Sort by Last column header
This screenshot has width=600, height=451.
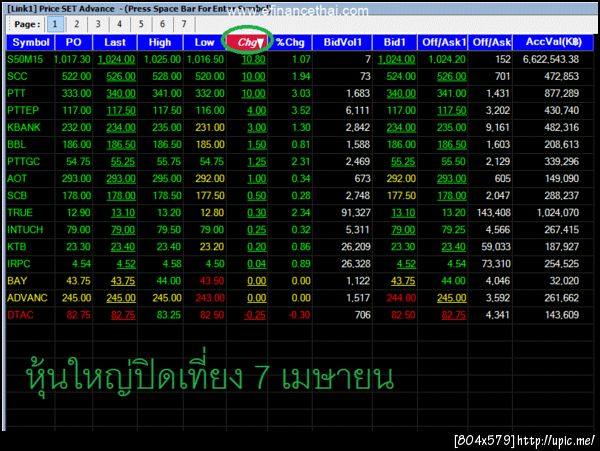tap(115, 42)
